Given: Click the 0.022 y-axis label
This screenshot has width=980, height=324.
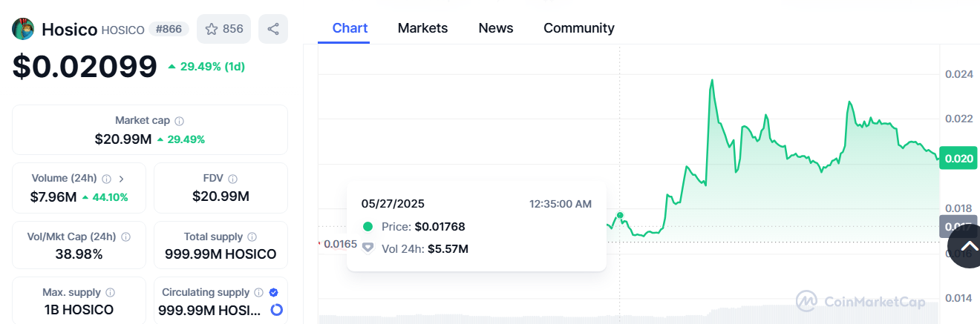Looking at the screenshot, I should (958, 119).
